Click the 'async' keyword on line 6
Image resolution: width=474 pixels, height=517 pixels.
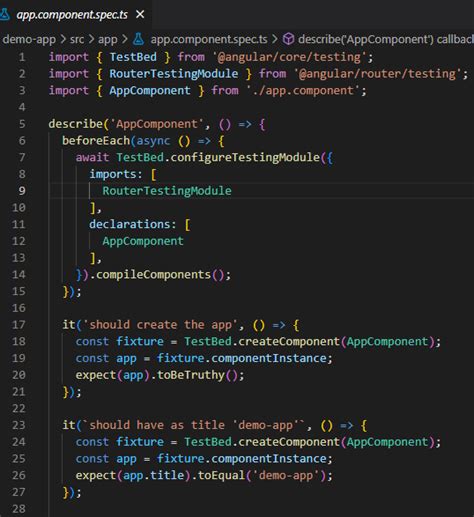pyautogui.click(x=153, y=141)
